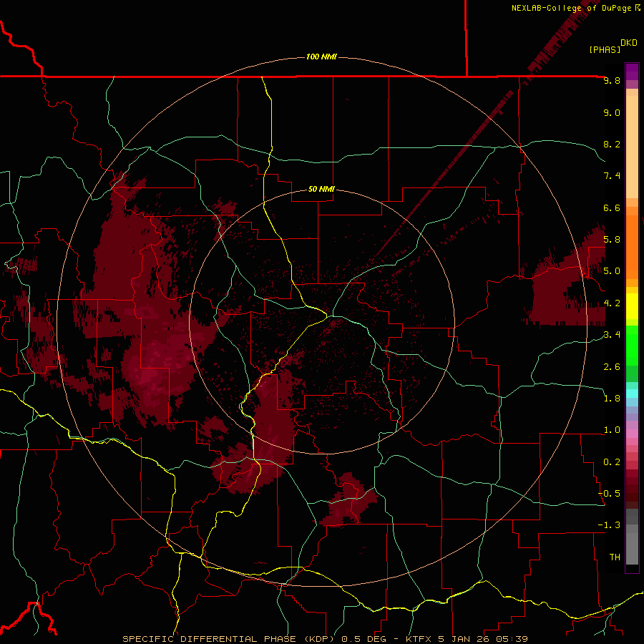Click the 1.0 legend value
The height and width of the screenshot is (644, 644).
(612, 430)
